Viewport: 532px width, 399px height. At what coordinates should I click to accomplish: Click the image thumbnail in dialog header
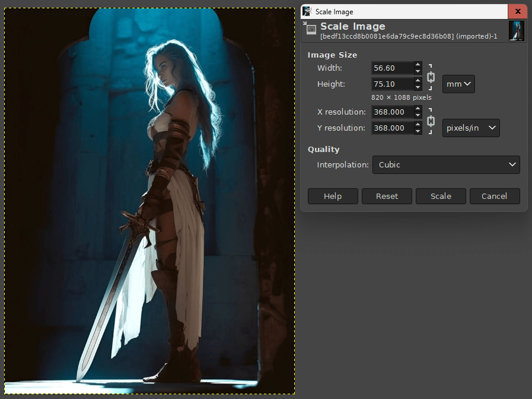pos(516,31)
